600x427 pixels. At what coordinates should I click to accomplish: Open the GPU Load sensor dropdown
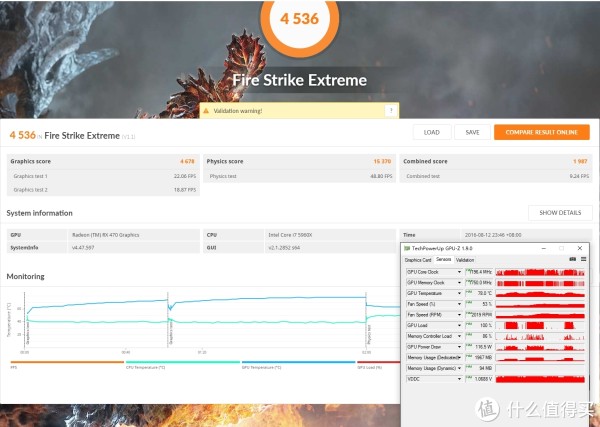click(460, 326)
